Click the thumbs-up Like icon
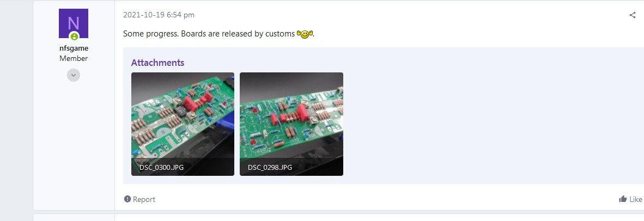 pyautogui.click(x=623, y=199)
